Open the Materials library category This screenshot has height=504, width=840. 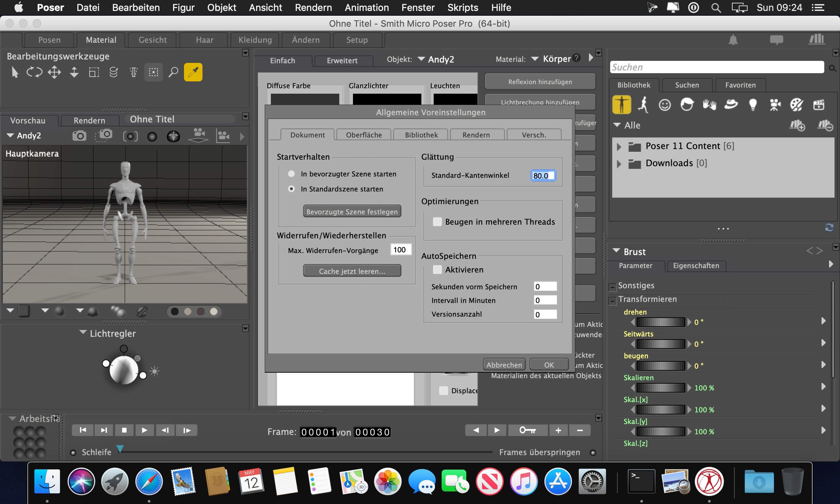pyautogui.click(x=797, y=105)
